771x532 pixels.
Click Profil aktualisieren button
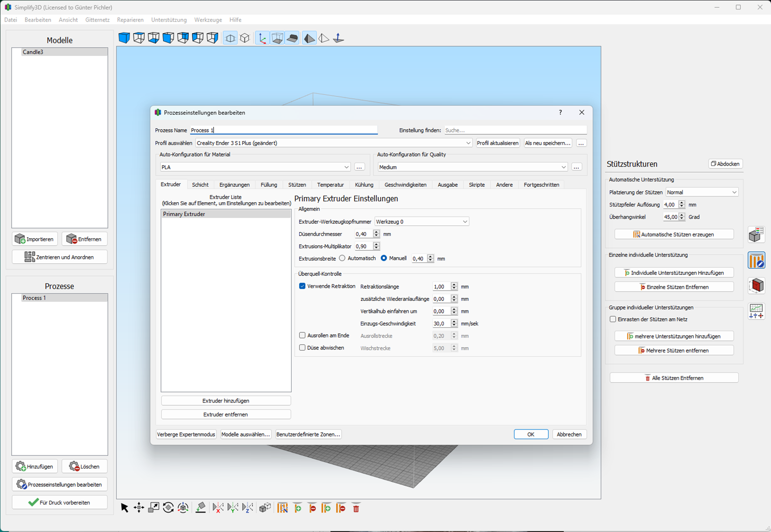(x=498, y=143)
